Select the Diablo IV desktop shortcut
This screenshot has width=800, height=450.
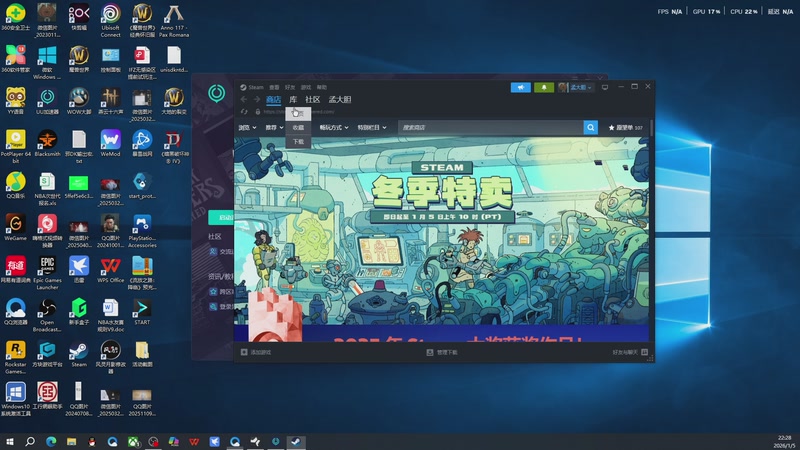[174, 146]
